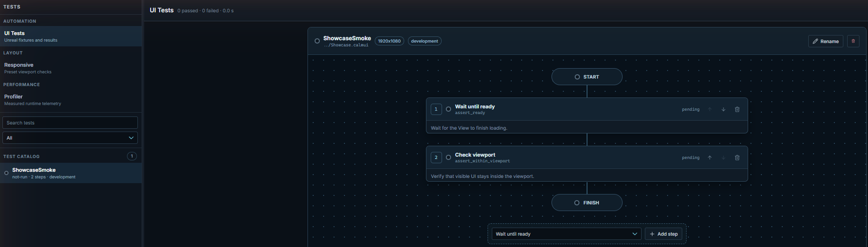Click step number 2 badge
The image size is (868, 247).
tap(436, 158)
